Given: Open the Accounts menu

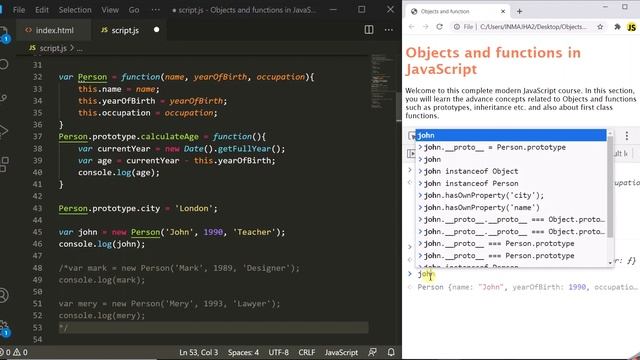Looking at the screenshot, I should 4,295.
